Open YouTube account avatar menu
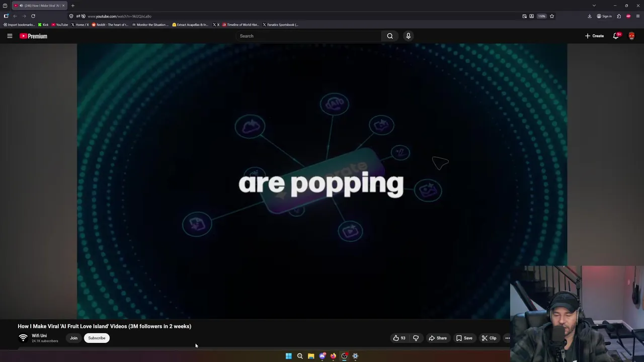Image resolution: width=644 pixels, height=362 pixels. pyautogui.click(x=631, y=36)
